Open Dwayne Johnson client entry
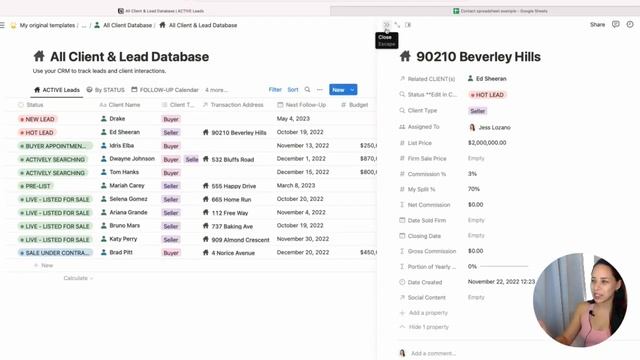640x360 pixels. pyautogui.click(x=132, y=159)
